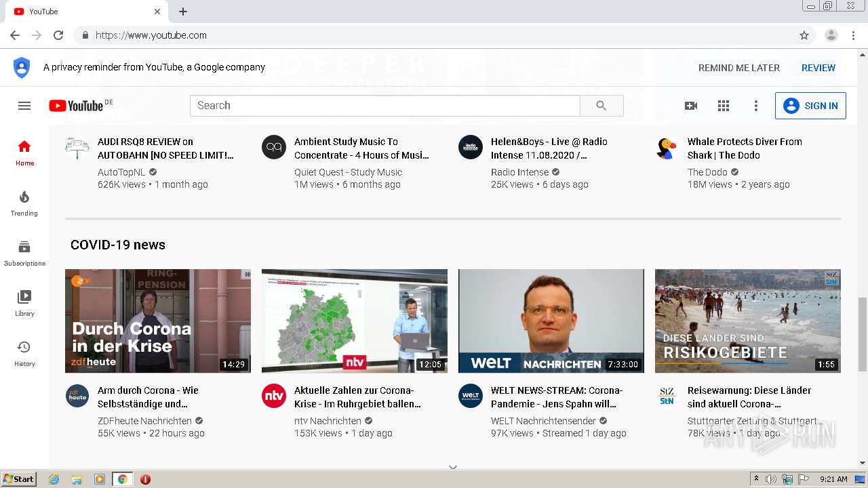Open Reisewarnung video title

[x=749, y=397]
